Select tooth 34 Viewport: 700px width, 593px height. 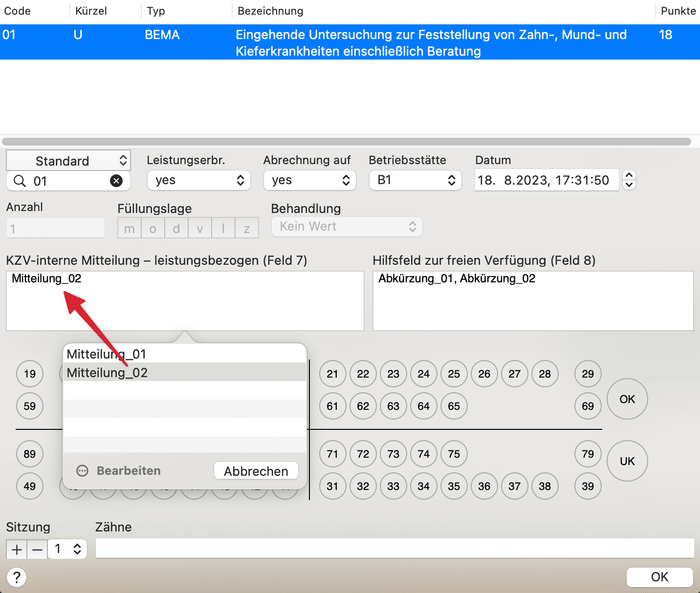click(424, 487)
